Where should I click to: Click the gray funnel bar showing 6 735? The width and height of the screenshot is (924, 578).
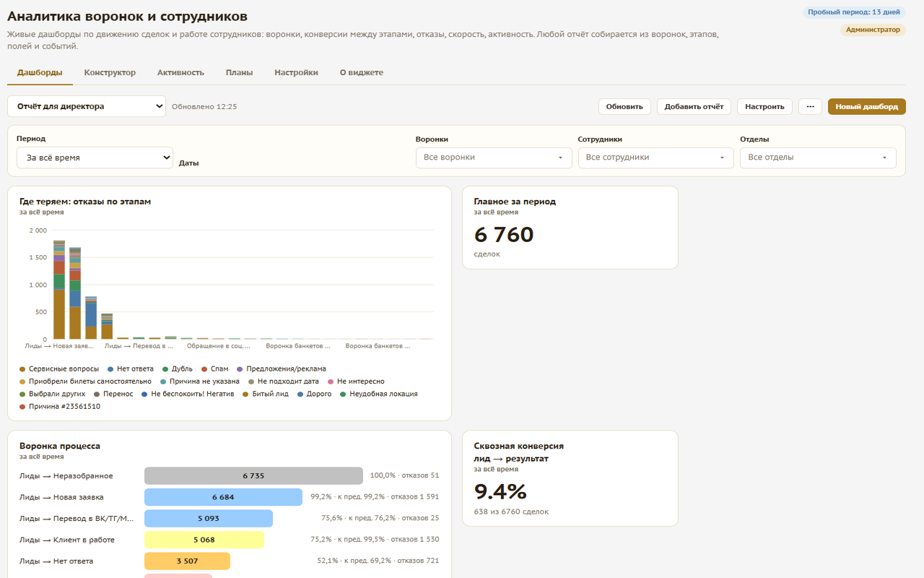pos(253,476)
